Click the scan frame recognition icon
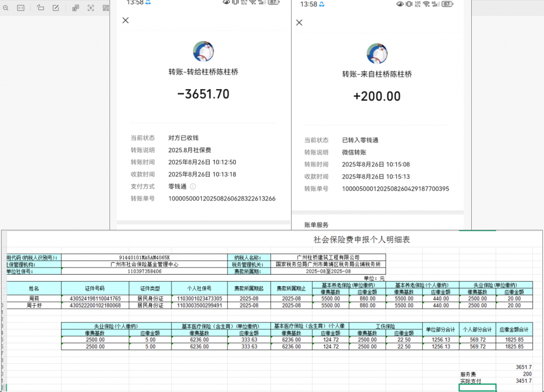Screen dimensions: 544x392 pyautogui.click(x=91, y=8)
